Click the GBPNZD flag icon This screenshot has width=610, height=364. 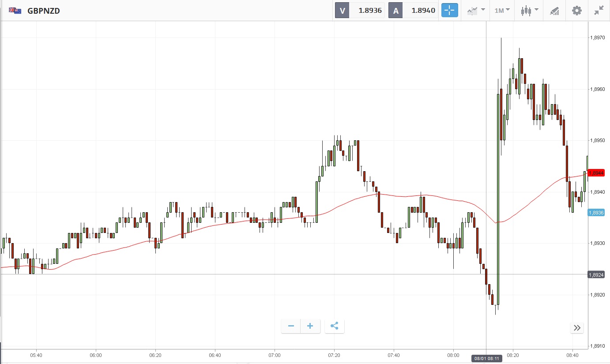[15, 10]
